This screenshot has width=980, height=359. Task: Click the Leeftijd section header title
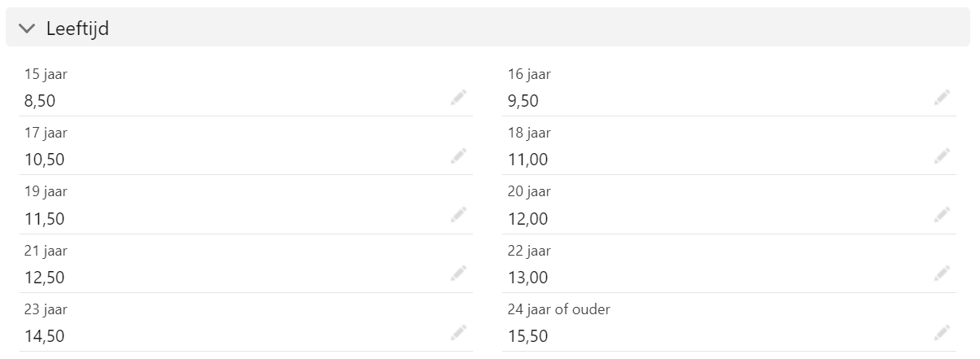click(77, 29)
